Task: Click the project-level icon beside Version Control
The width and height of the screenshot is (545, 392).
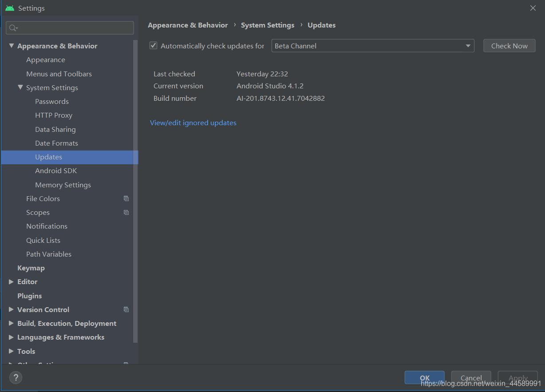Action: pyautogui.click(x=126, y=309)
